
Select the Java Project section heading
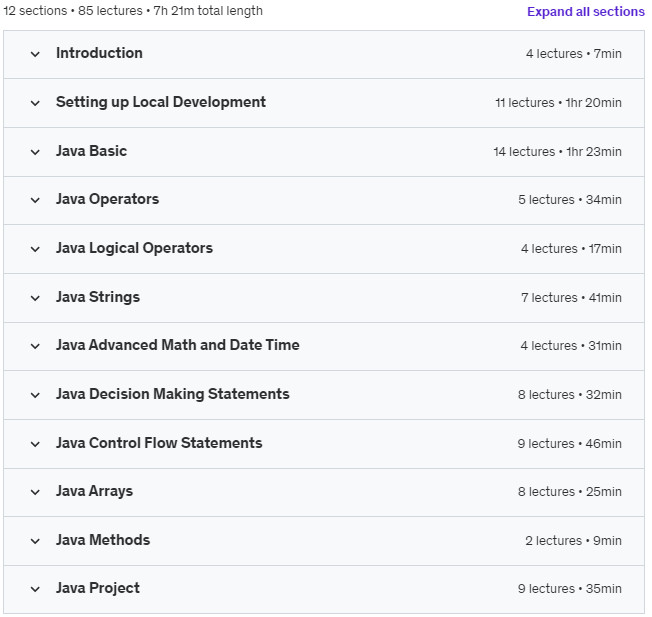coord(98,588)
